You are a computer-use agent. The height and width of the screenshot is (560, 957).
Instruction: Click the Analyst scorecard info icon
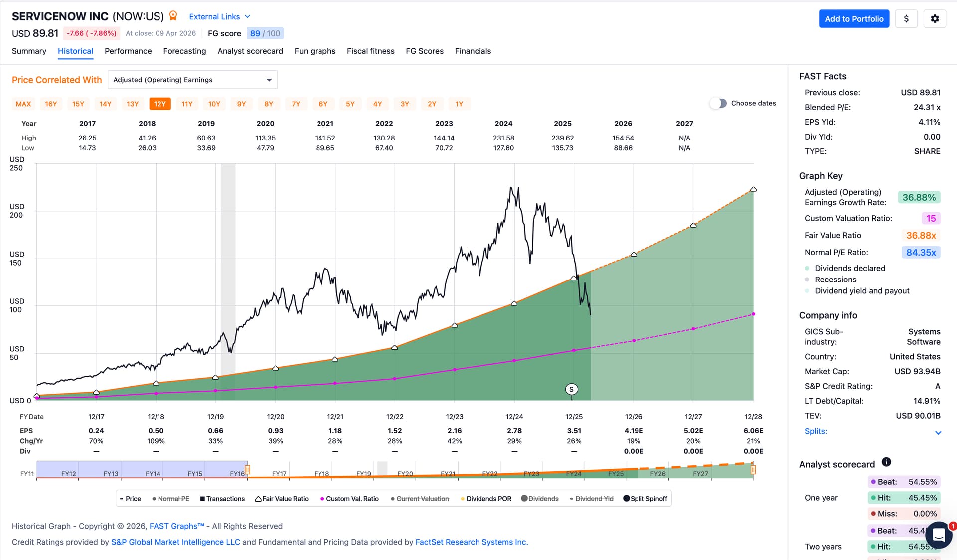click(886, 462)
